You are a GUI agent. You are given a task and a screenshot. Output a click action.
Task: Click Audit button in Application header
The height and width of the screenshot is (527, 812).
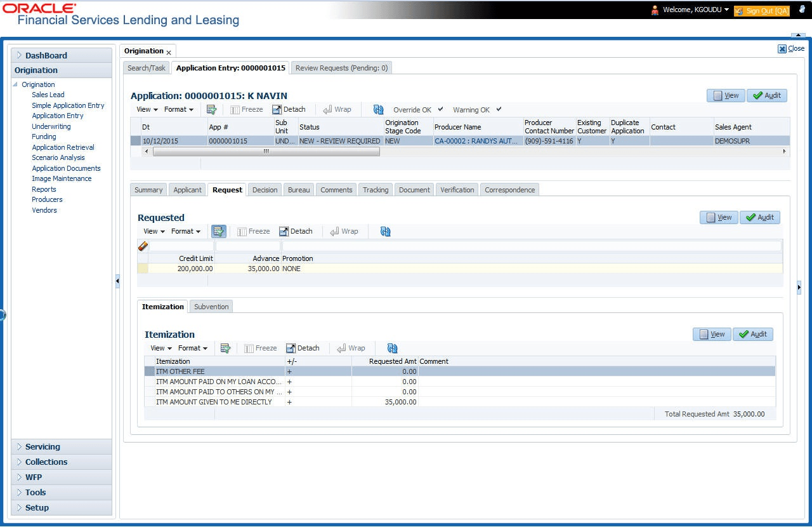[x=767, y=95]
